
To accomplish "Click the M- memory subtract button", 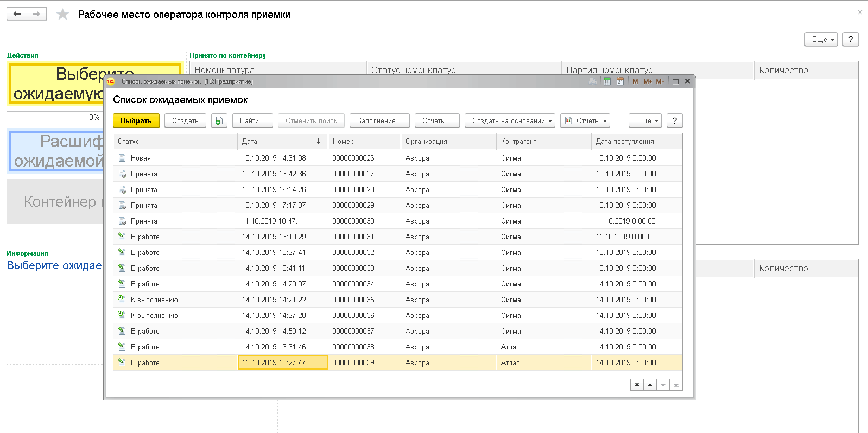I will coord(660,81).
